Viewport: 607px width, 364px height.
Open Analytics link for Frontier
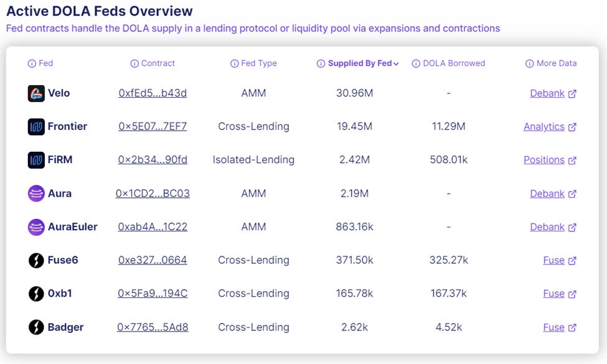pos(544,127)
